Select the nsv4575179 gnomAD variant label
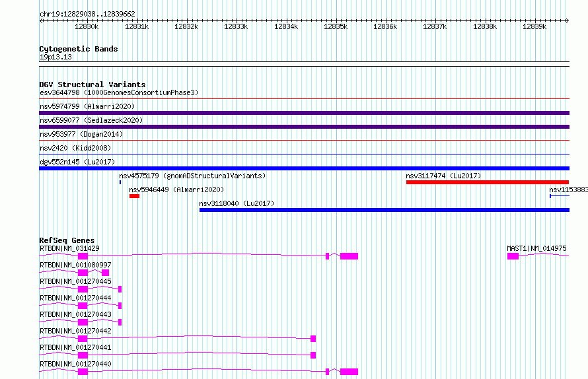Image resolution: width=588 pixels, height=379 pixels. (192, 176)
